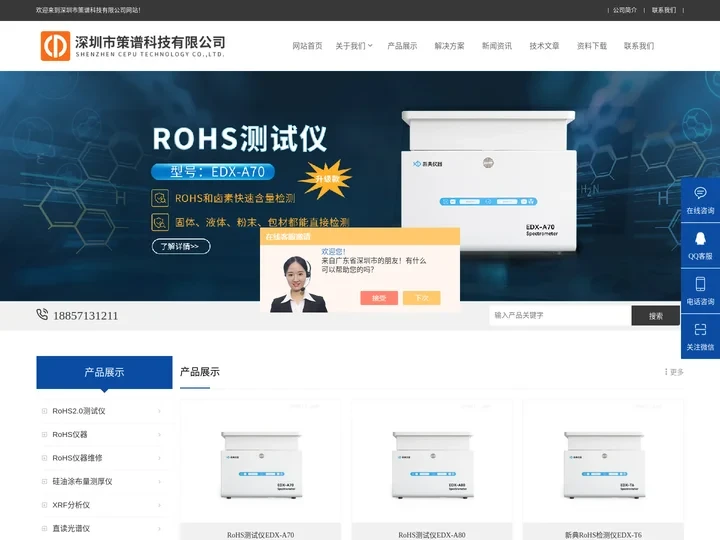Click the plus icon beside XRF分析仪
720x540 pixels.
click(x=45, y=505)
